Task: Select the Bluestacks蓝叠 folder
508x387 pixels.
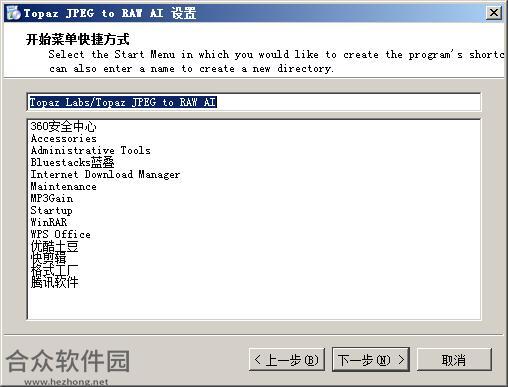Action: (72, 162)
